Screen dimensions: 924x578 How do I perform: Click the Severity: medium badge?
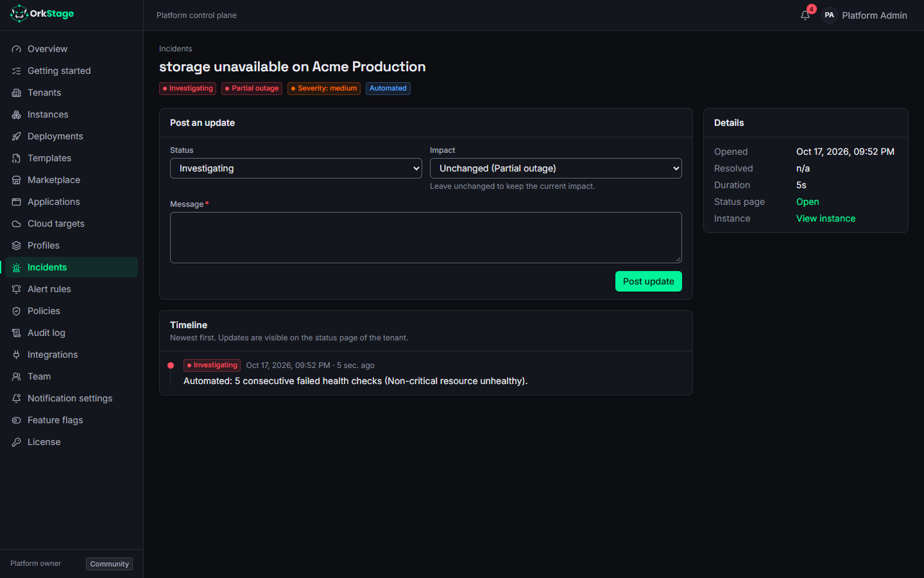(324, 89)
